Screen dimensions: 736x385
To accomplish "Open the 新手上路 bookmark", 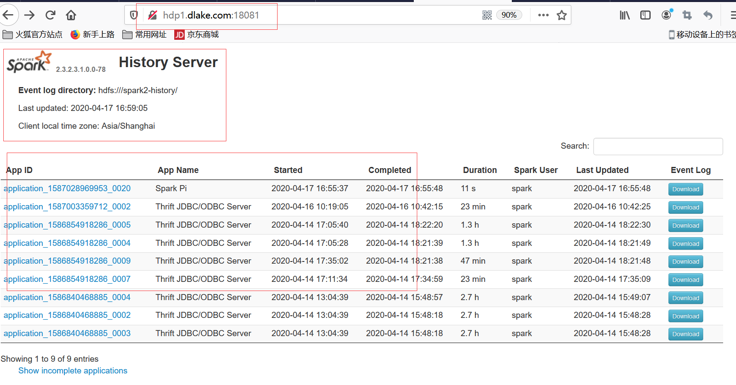I will (92, 34).
